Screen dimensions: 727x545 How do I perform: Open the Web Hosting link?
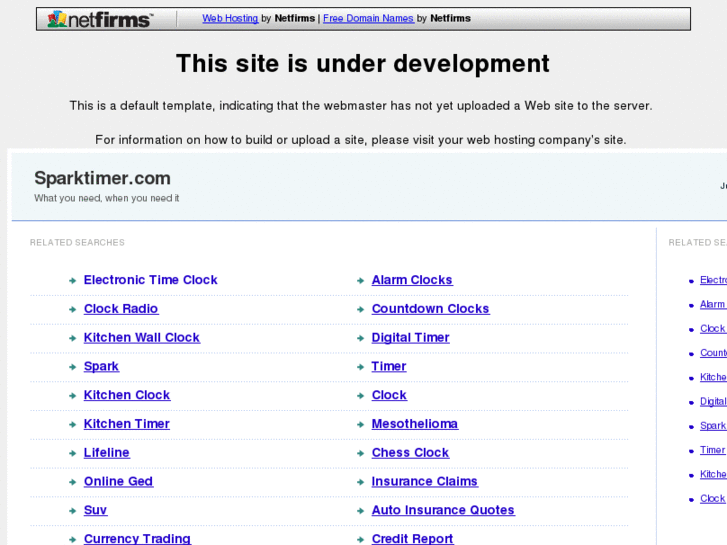click(230, 18)
